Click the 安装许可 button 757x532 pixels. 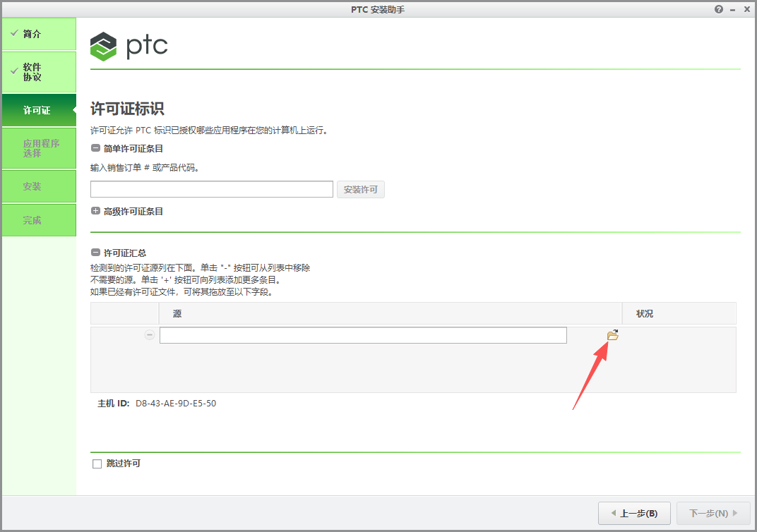(360, 189)
